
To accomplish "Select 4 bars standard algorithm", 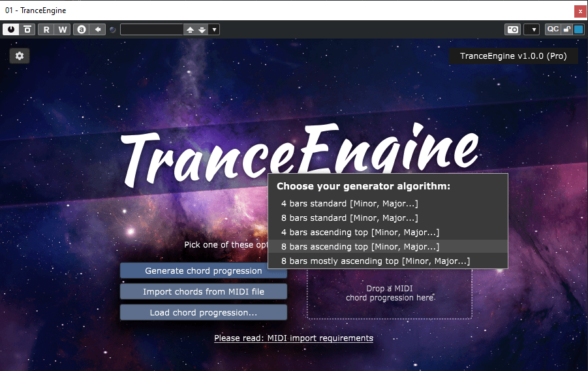I will tap(388, 204).
